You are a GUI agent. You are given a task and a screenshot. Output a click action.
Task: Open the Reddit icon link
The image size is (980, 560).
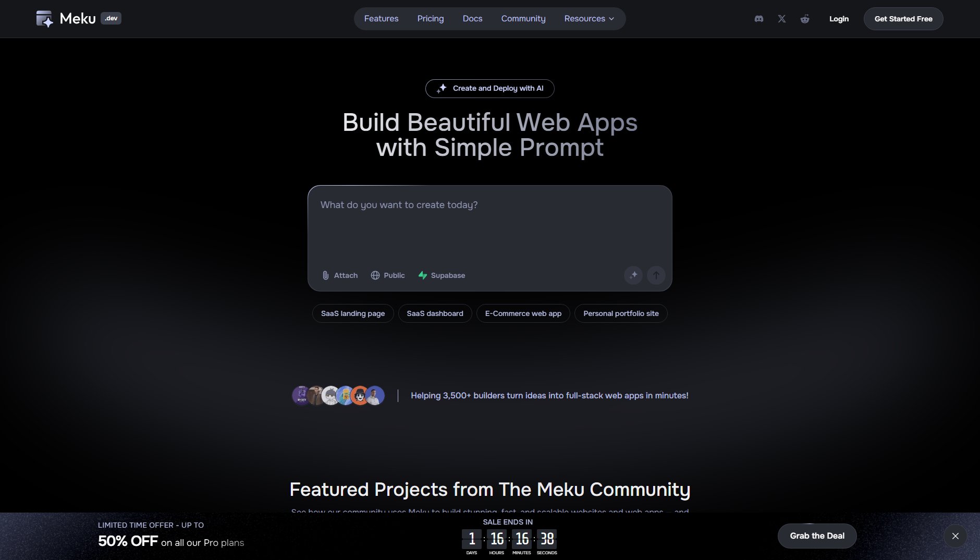click(x=805, y=19)
